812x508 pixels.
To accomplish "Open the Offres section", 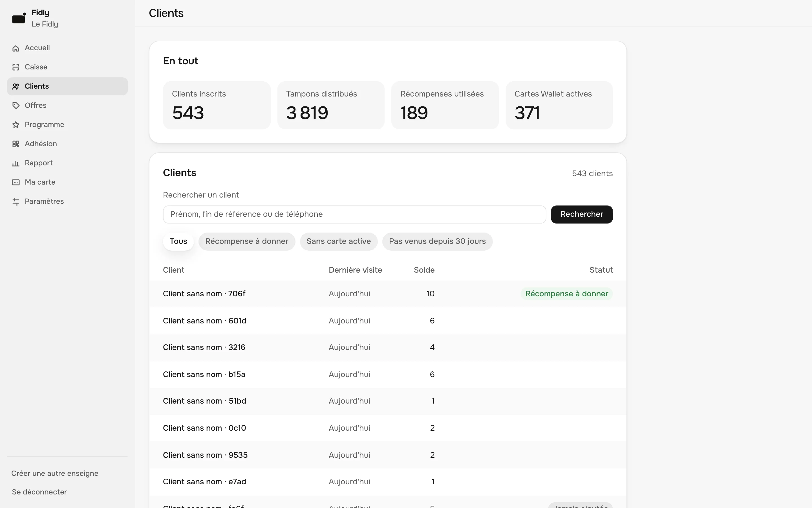I will pos(67,106).
